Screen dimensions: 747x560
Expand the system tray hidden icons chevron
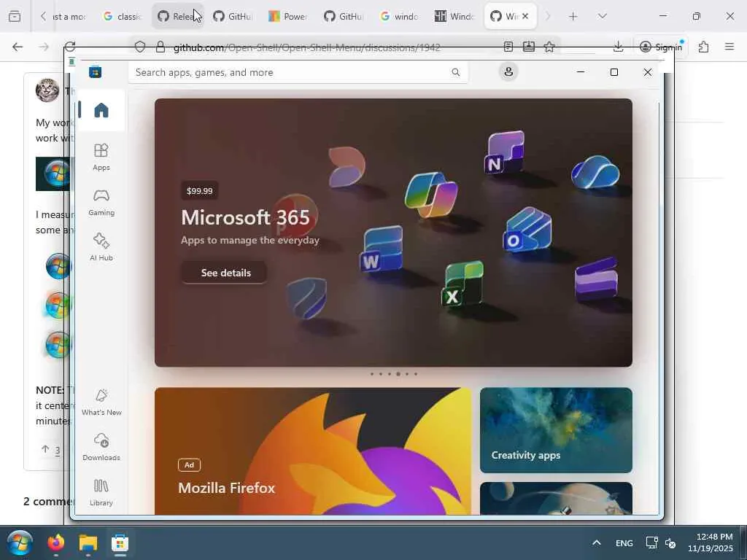[597, 542]
